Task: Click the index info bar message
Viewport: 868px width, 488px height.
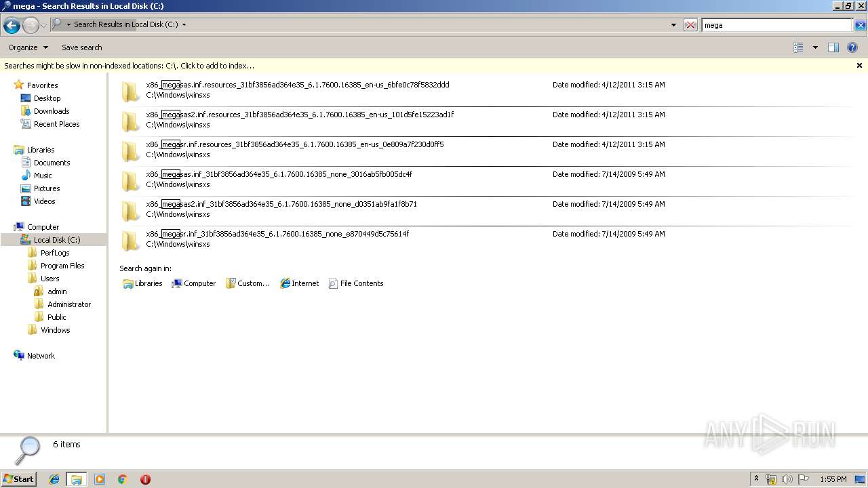Action: tap(130, 66)
